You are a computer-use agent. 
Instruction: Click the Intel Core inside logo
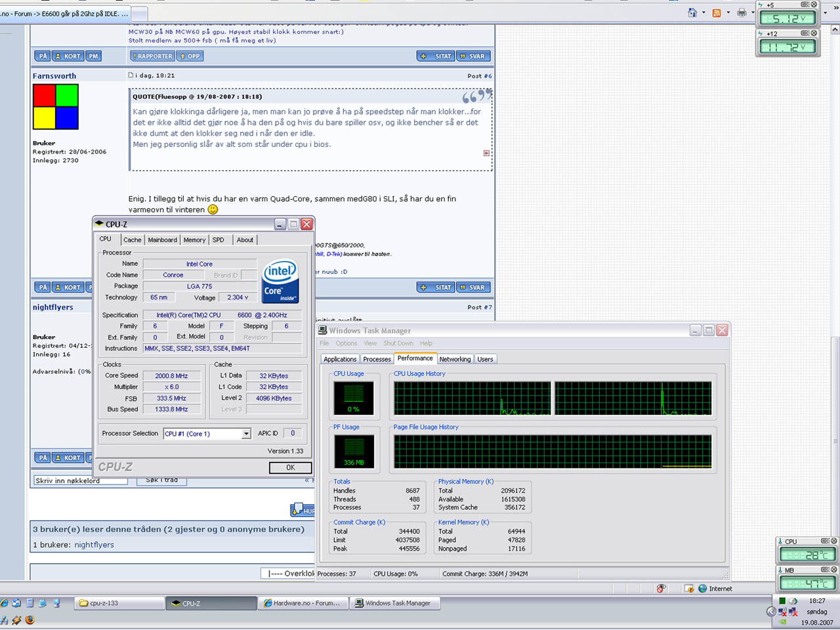281,282
